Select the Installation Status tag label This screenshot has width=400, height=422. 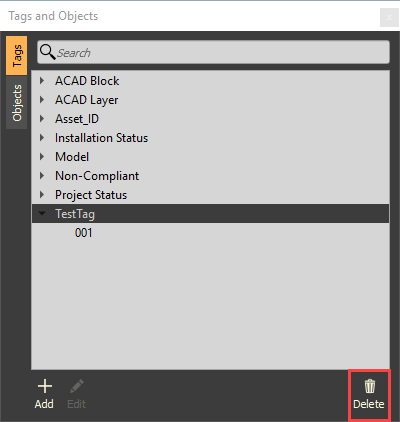101,138
